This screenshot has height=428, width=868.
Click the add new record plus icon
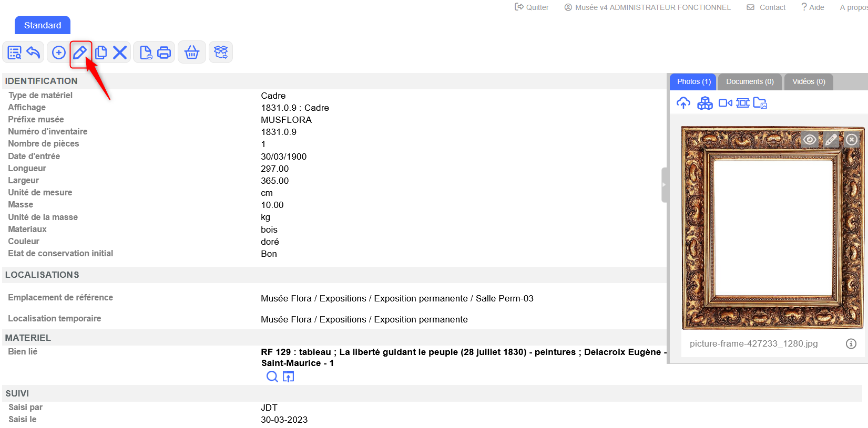point(59,53)
